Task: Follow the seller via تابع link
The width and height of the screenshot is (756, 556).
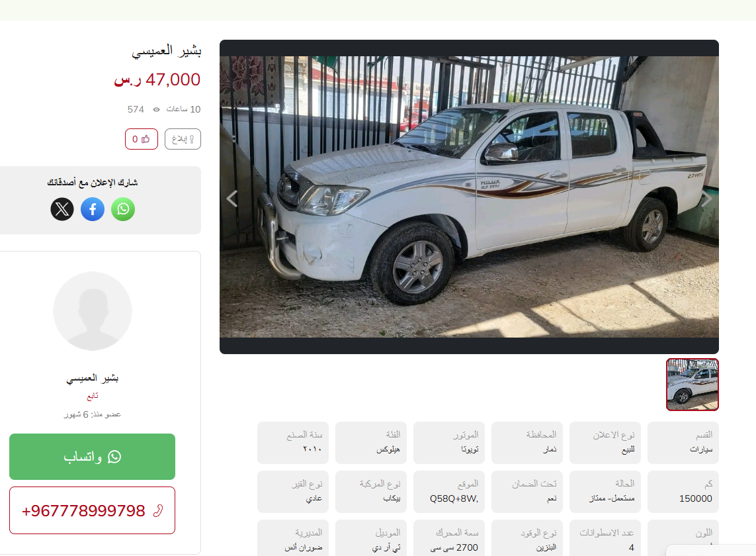Action: click(x=93, y=396)
